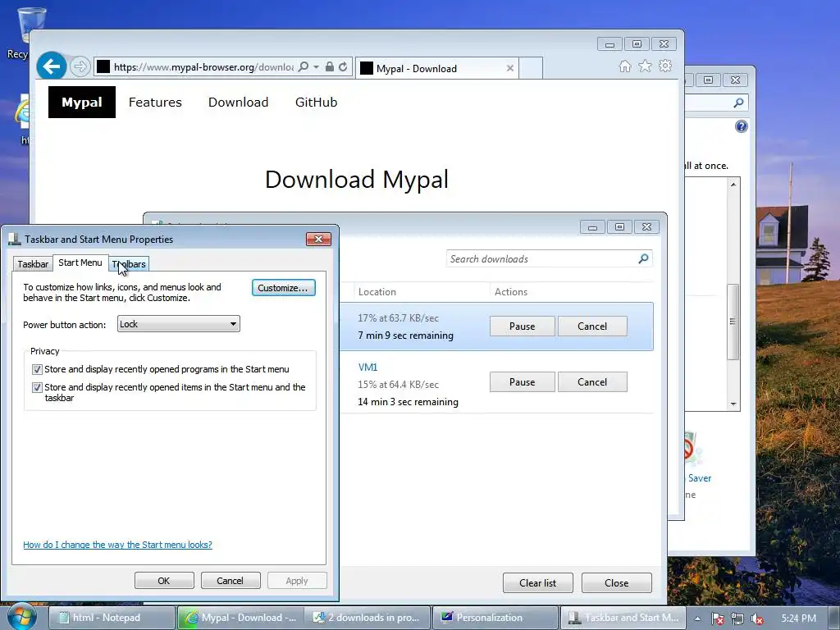Open the GitHub navigation link
Viewport: 840px width, 630px height.
click(316, 103)
